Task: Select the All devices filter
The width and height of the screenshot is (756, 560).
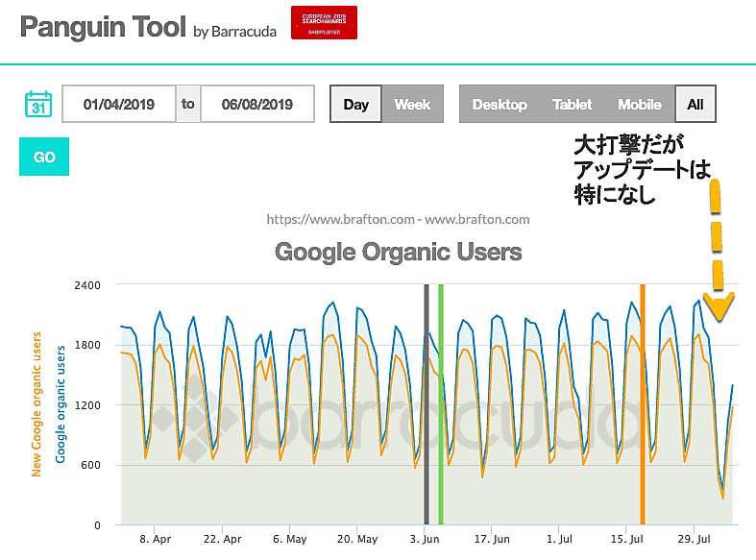Action: 695,104
